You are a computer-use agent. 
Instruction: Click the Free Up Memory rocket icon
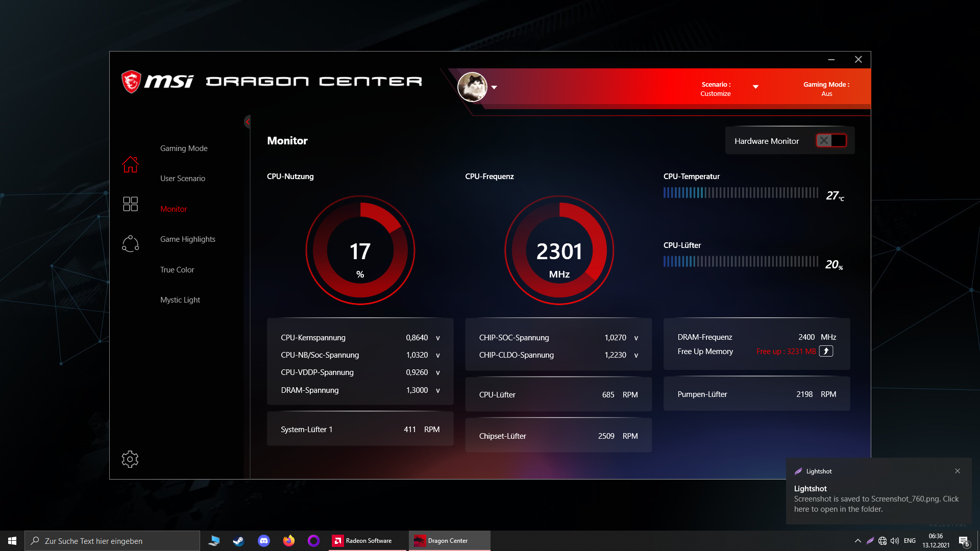click(826, 351)
